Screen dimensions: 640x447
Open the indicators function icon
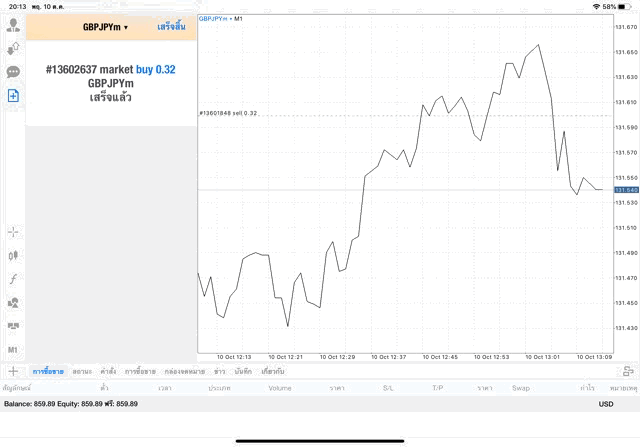pyautogui.click(x=14, y=279)
